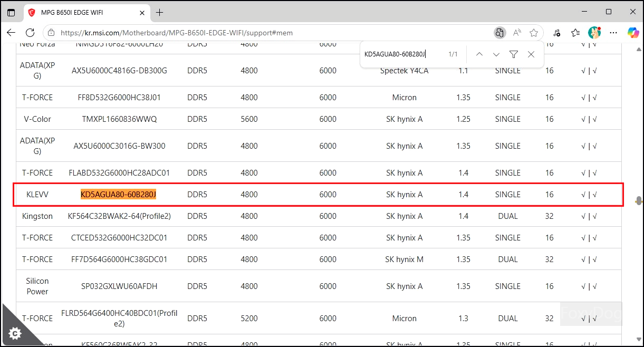Launch the Copilot icon
The height and width of the screenshot is (347, 644).
(633, 33)
